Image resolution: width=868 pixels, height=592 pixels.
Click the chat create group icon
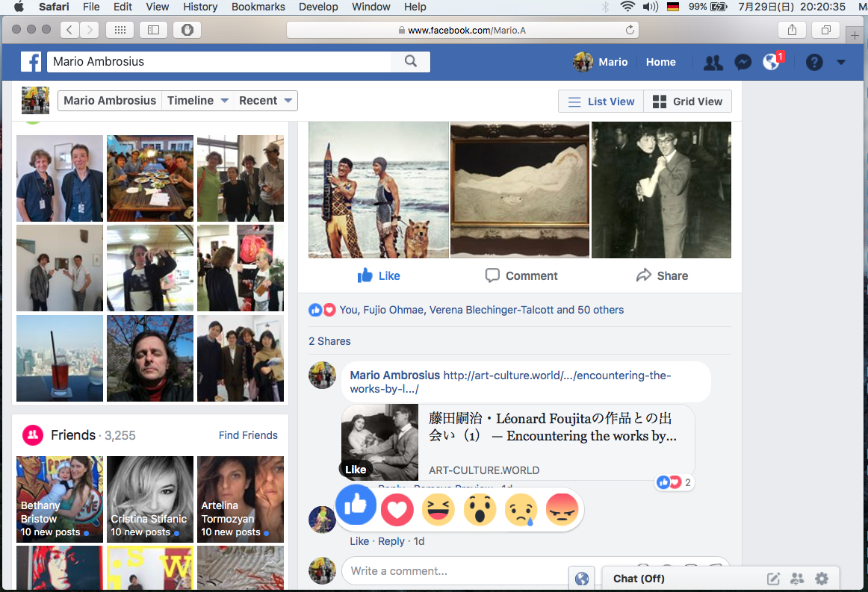[797, 579]
